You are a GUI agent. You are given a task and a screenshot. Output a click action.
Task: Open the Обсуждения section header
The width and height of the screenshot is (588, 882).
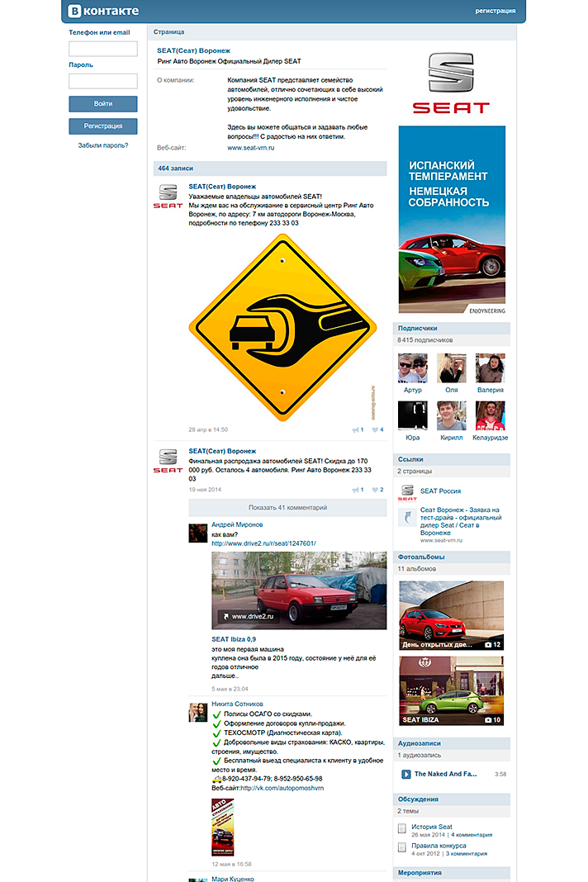(451, 799)
